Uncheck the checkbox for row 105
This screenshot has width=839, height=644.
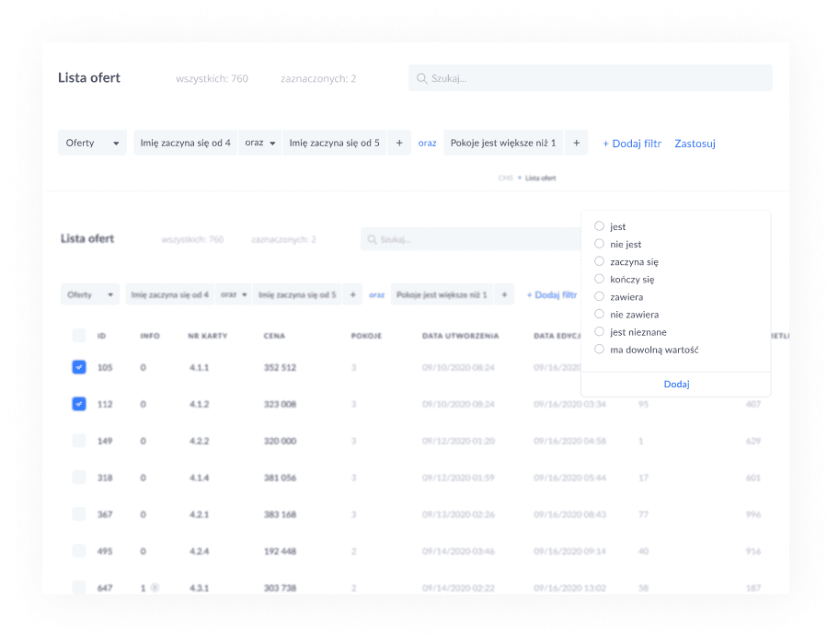pyautogui.click(x=79, y=368)
